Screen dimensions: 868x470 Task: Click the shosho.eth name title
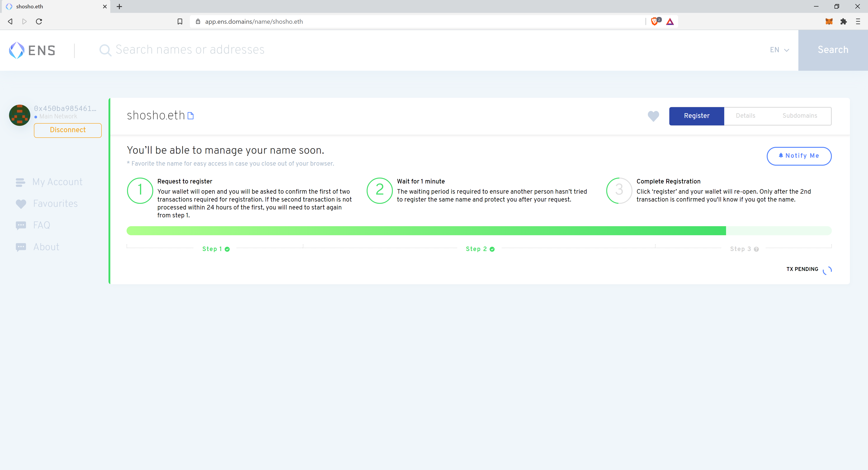[156, 115]
